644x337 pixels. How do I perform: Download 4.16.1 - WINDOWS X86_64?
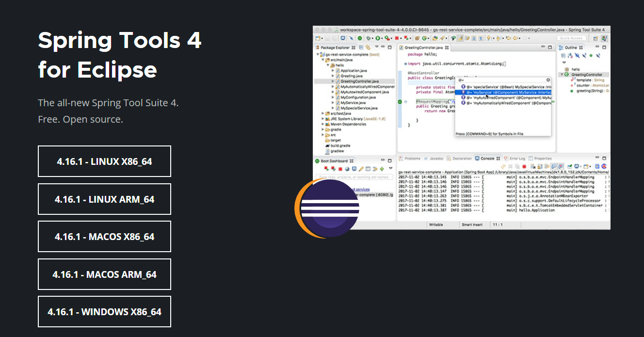point(104,311)
